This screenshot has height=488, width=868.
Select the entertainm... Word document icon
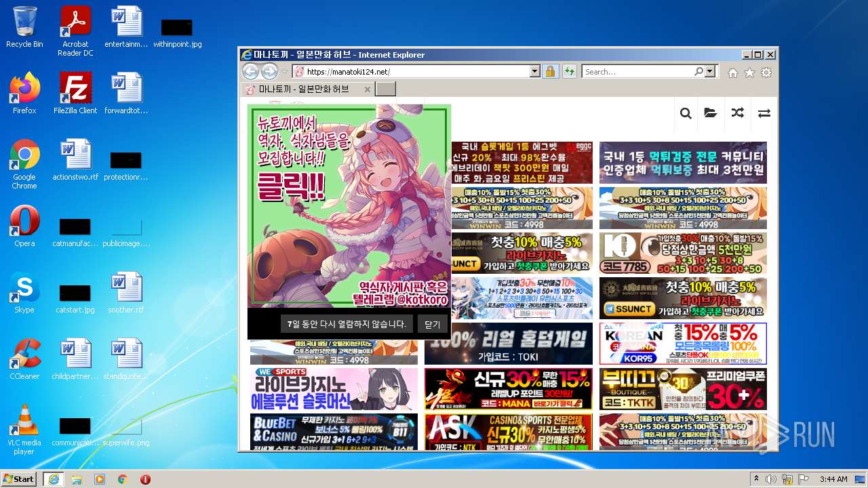(x=126, y=27)
